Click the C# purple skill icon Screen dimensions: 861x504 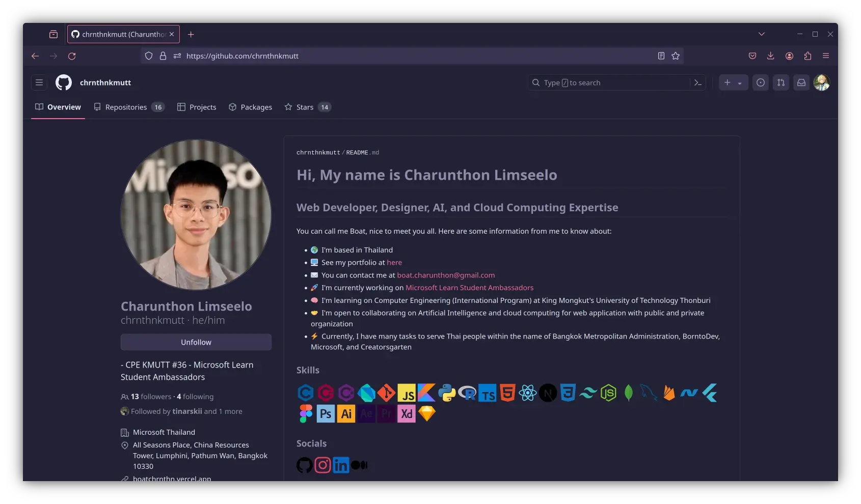(346, 393)
